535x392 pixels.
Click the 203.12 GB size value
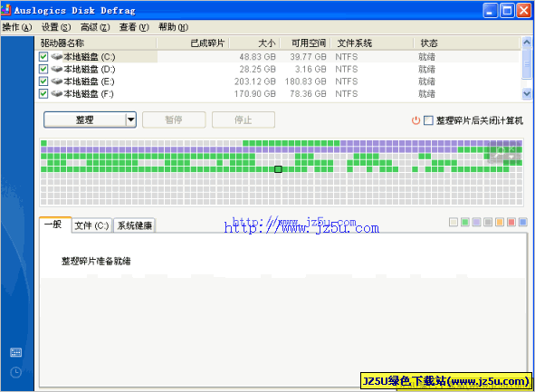click(x=255, y=81)
